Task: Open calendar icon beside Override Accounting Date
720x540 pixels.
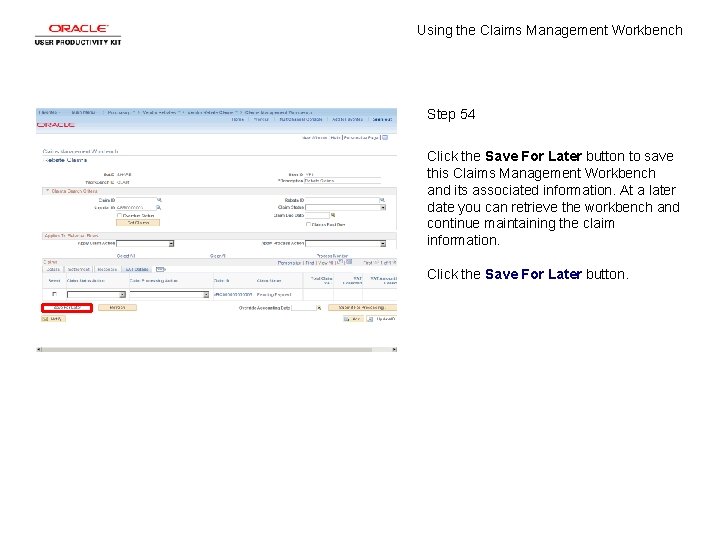Action: pyautogui.click(x=319, y=308)
